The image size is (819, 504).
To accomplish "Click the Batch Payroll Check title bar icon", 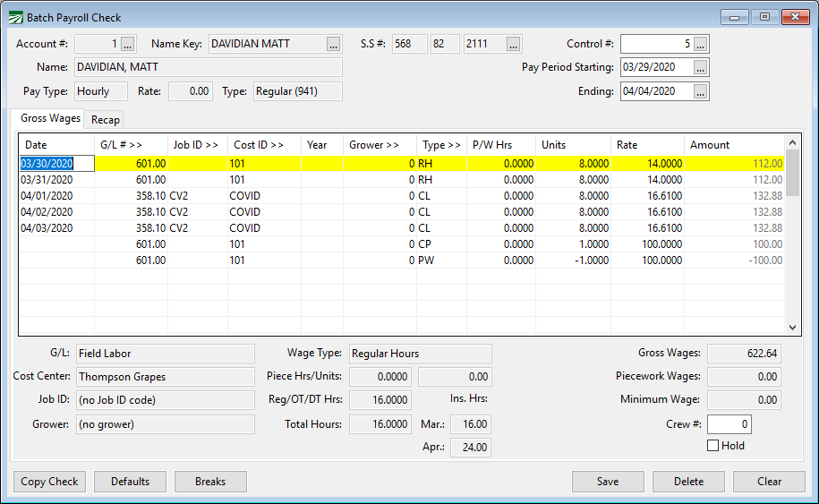I will (x=16, y=18).
